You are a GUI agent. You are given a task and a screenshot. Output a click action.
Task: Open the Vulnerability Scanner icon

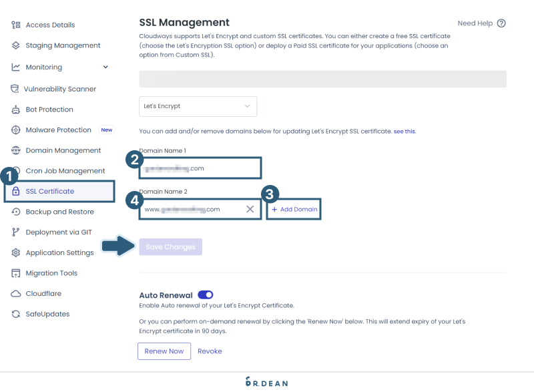(x=15, y=88)
